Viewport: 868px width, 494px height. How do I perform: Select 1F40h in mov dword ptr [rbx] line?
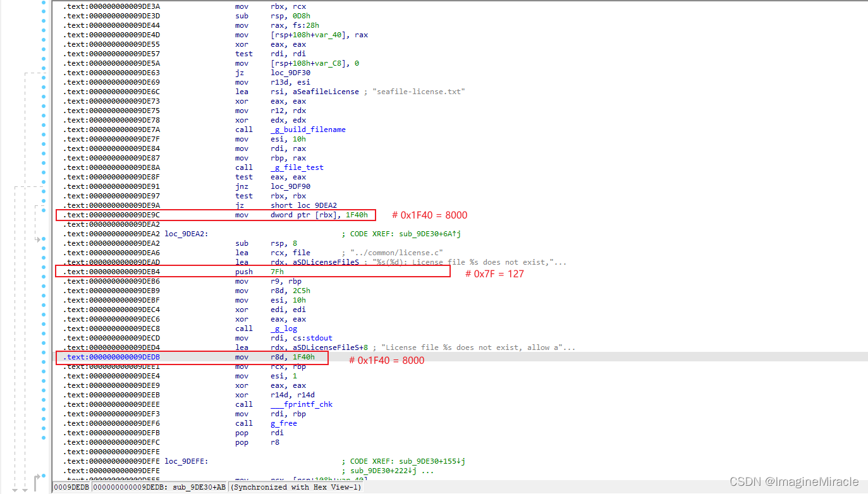click(357, 215)
